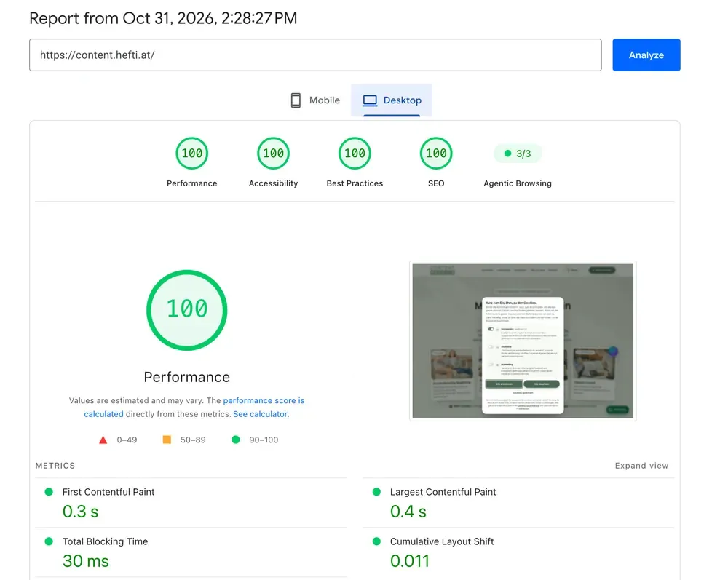The width and height of the screenshot is (728, 580).
Task: Expand the metrics view
Action: (x=641, y=466)
